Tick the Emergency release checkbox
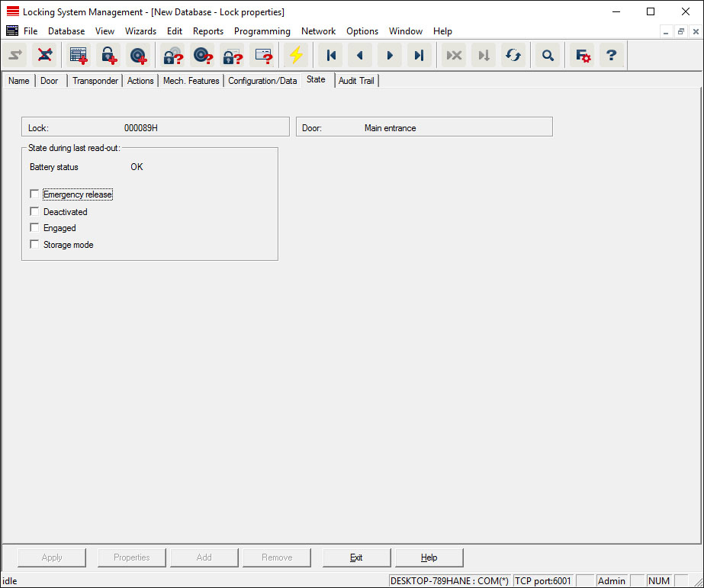Image resolution: width=704 pixels, height=588 pixels. pyautogui.click(x=34, y=194)
